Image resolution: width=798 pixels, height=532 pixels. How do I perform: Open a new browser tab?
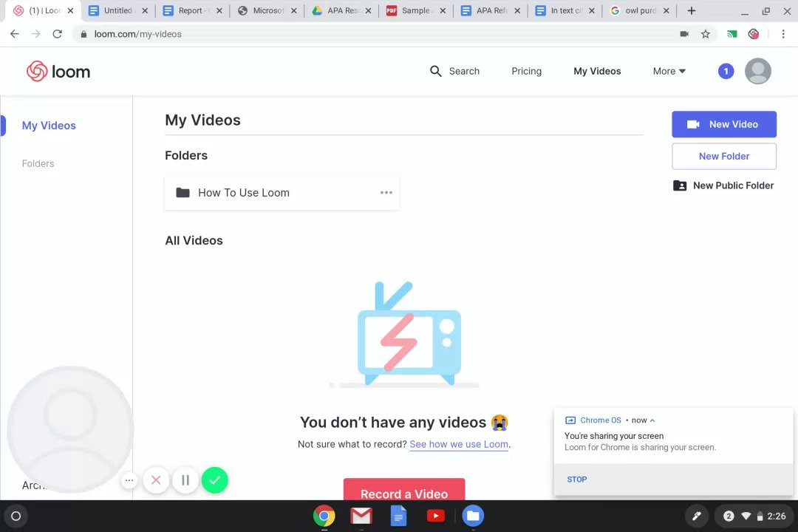(x=691, y=10)
